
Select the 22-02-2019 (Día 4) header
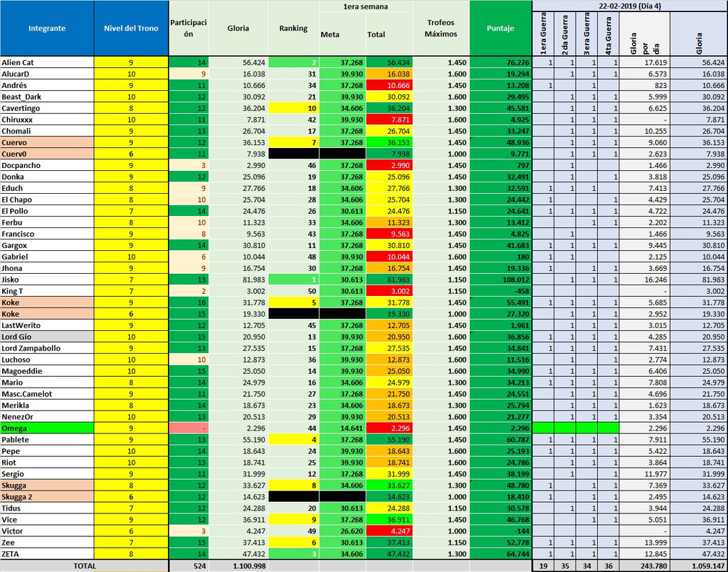pyautogui.click(x=630, y=6)
